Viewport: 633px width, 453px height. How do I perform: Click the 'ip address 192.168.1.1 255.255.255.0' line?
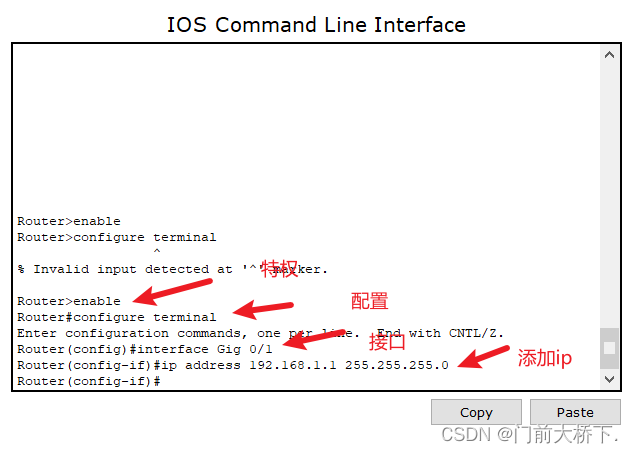pos(233,365)
